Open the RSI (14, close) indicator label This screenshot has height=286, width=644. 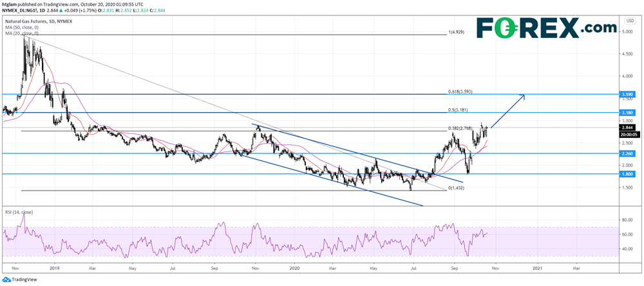(19, 212)
